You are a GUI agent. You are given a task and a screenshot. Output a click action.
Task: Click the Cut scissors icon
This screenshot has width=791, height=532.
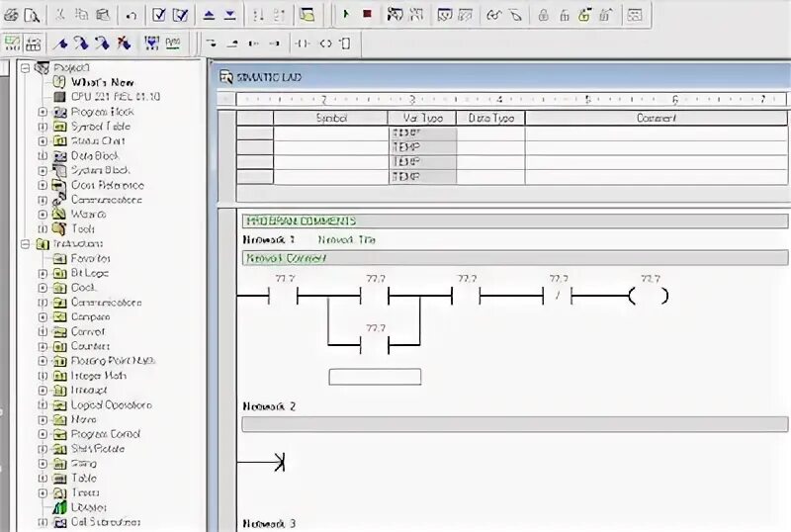click(x=60, y=15)
